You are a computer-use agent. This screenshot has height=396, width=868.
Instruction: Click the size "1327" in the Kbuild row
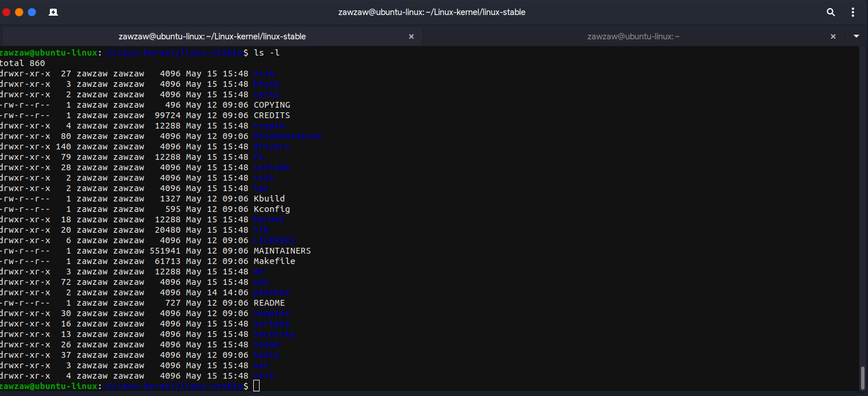pos(170,199)
